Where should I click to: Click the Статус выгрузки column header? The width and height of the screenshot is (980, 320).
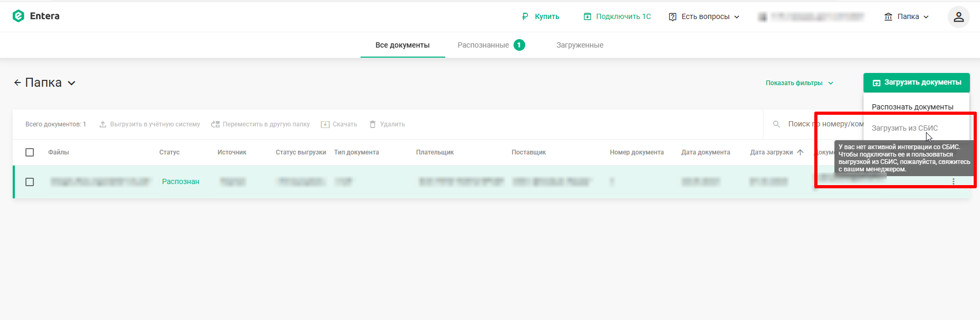[x=301, y=152]
